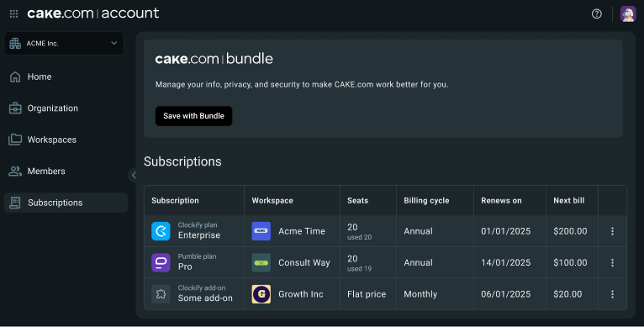Click the Annual billing cycle for Consult Way
This screenshot has height=327, width=644.
pos(418,262)
